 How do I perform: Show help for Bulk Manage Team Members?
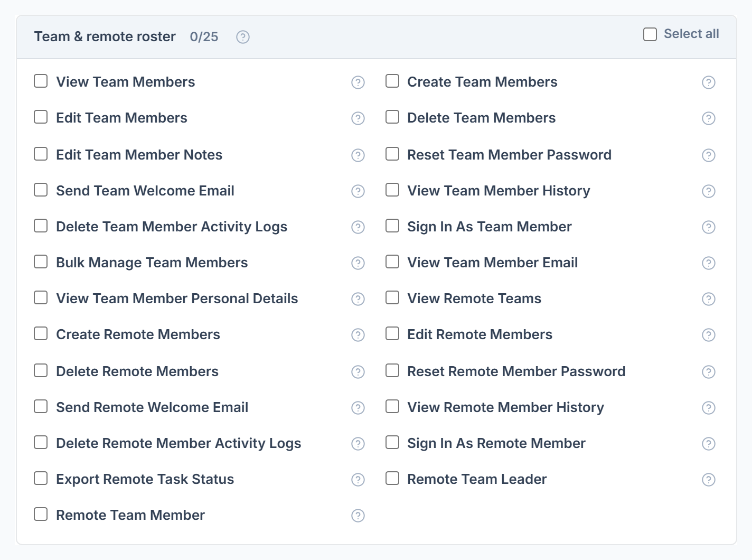point(358,263)
